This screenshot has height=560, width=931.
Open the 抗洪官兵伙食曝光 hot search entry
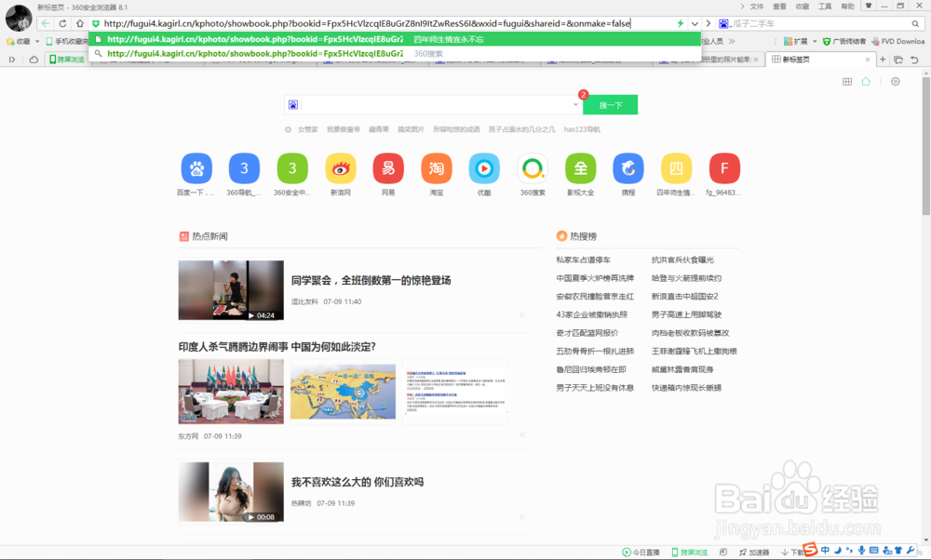[x=682, y=260]
